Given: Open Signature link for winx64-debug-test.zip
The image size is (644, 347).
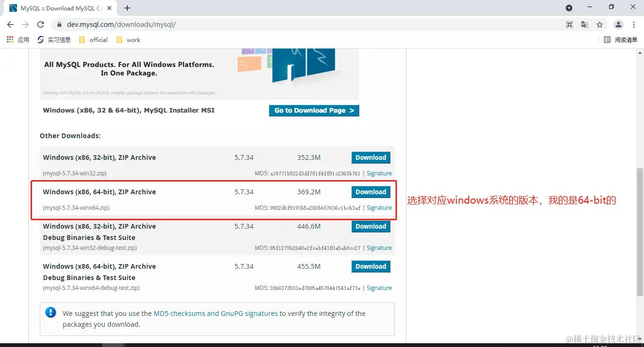Looking at the screenshot, I should tap(379, 288).
